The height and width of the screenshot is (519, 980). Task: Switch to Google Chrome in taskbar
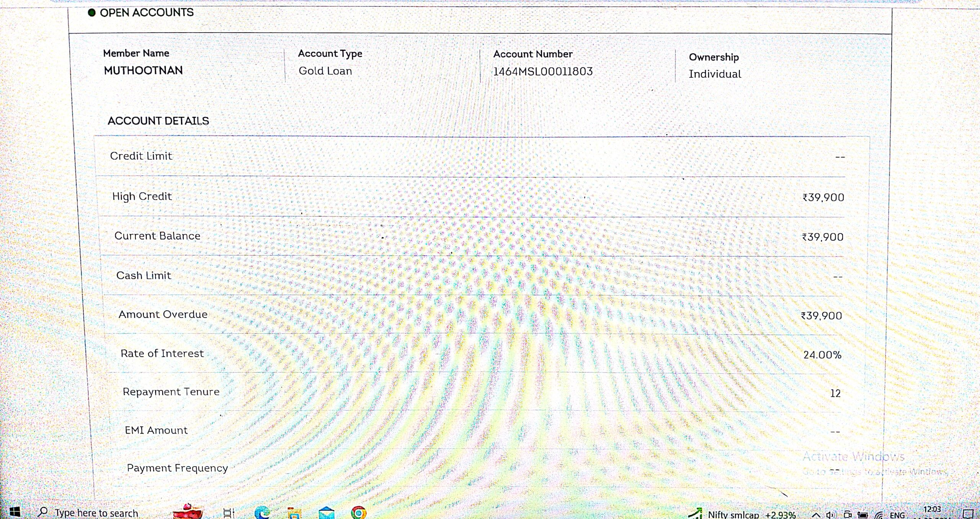click(x=359, y=513)
